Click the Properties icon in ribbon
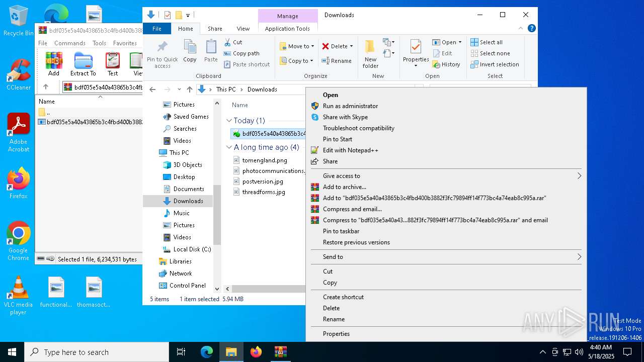The height and width of the screenshot is (362, 644). pos(416,54)
